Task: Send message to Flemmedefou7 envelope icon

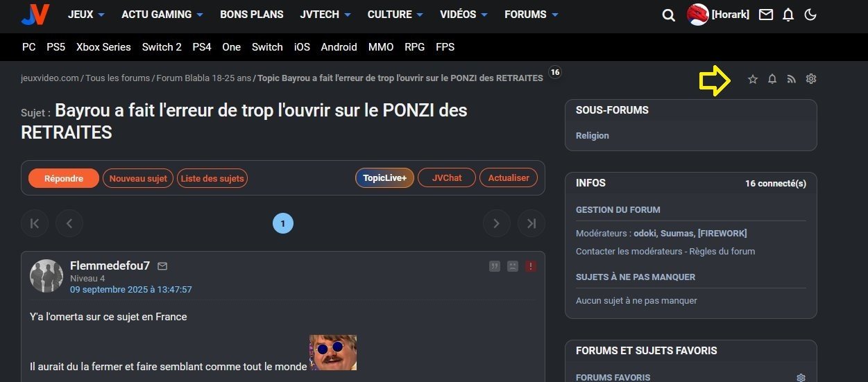Action: click(x=162, y=266)
